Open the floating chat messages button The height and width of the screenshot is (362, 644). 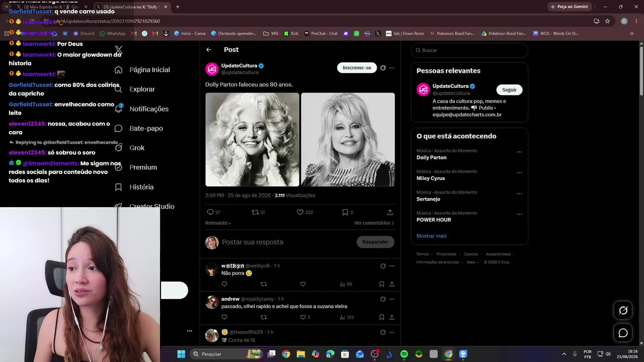pyautogui.click(x=623, y=333)
